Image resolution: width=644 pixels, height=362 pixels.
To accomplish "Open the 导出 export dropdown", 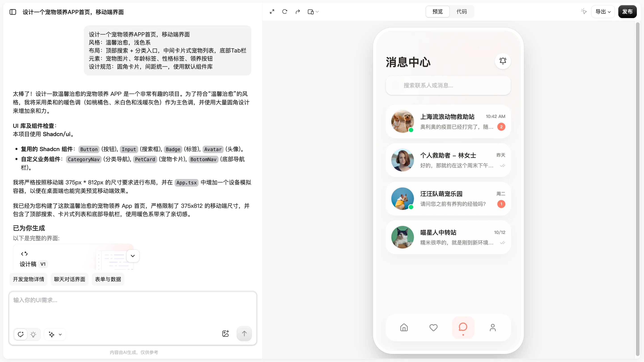I will tap(603, 11).
